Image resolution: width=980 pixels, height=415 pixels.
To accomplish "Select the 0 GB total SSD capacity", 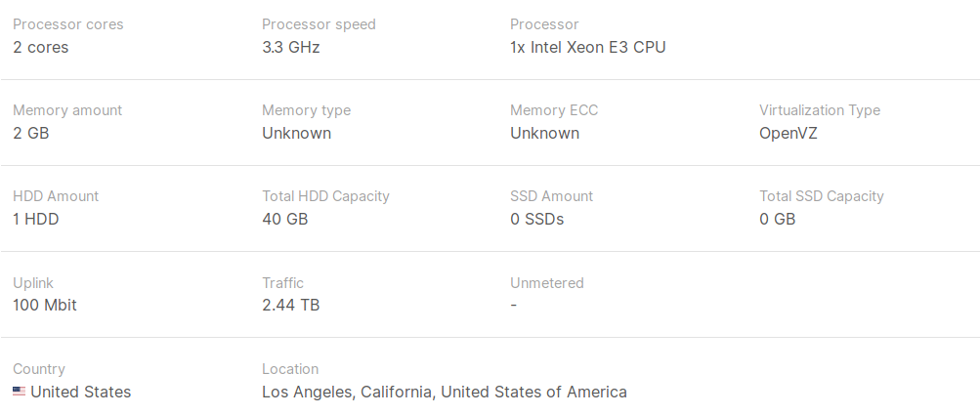I will 778,220.
